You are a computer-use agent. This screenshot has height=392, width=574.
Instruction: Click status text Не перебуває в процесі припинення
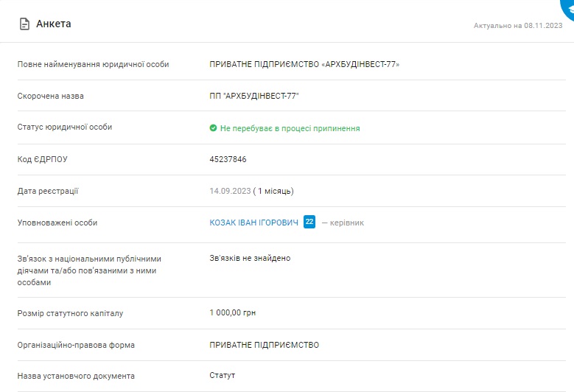290,128
